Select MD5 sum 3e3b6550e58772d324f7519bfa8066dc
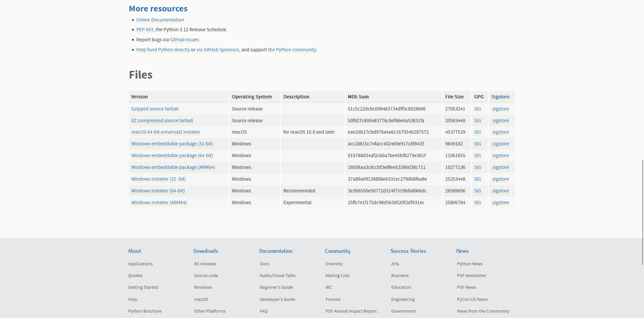The height and width of the screenshot is (318, 644). pos(387,191)
